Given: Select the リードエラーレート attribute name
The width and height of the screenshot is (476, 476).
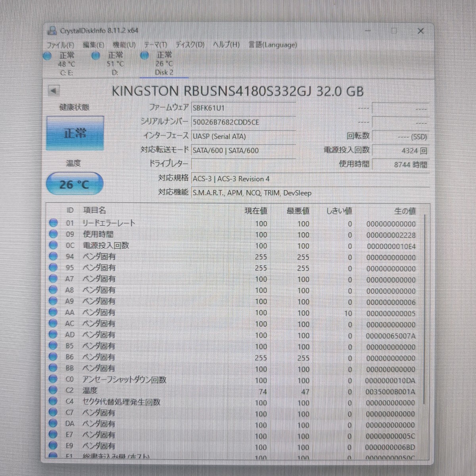Looking at the screenshot, I should (x=109, y=223).
